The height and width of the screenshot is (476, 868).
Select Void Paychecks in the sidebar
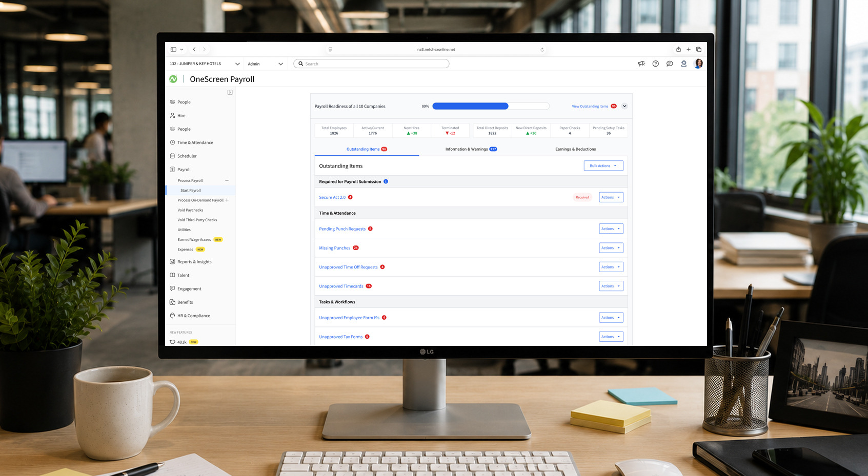click(x=190, y=210)
